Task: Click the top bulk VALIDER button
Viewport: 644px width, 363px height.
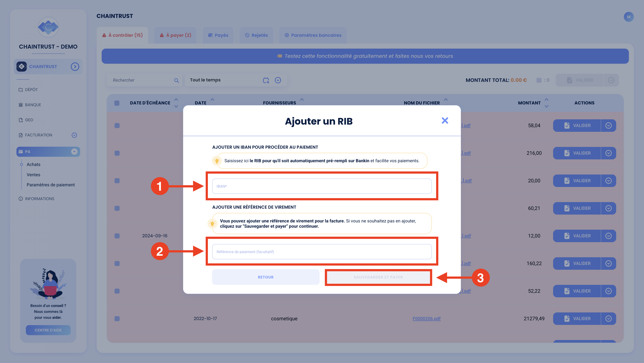Action: click(579, 80)
